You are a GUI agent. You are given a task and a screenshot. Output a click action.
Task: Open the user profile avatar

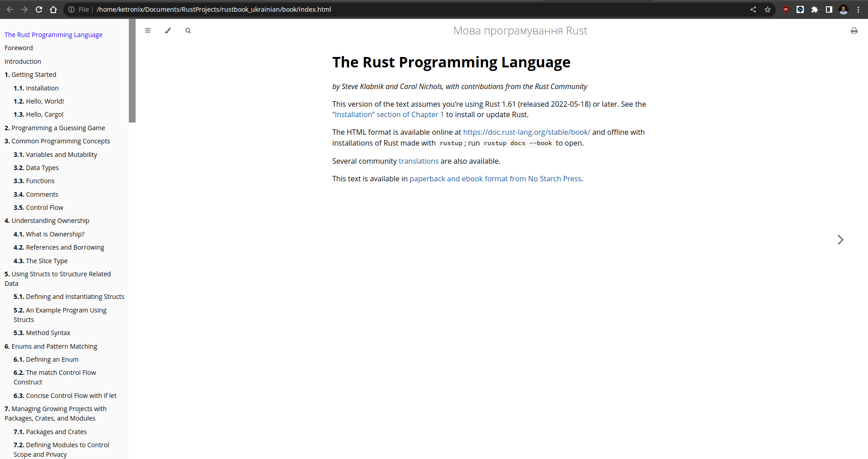(844, 9)
